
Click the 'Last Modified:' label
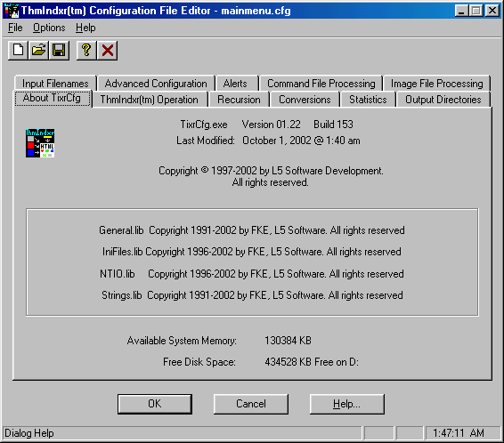click(206, 141)
